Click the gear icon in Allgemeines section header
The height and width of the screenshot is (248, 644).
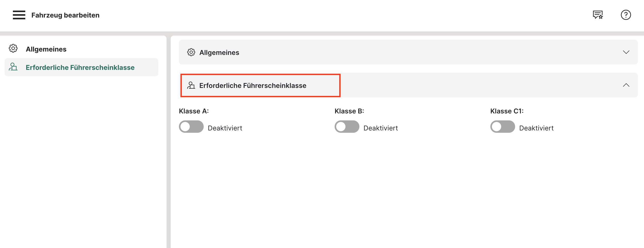[191, 52]
